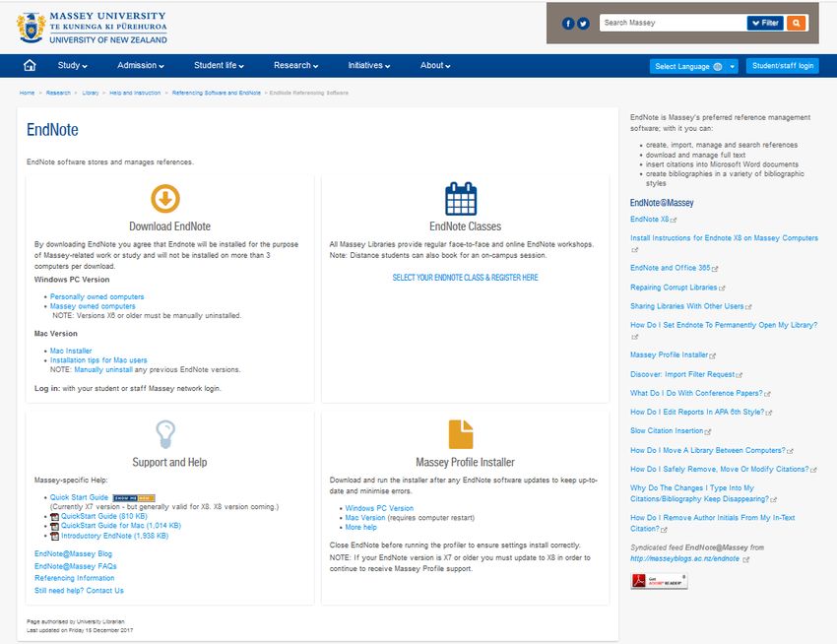Go to Library in the breadcrumb
The image size is (837, 644).
pyautogui.click(x=91, y=93)
